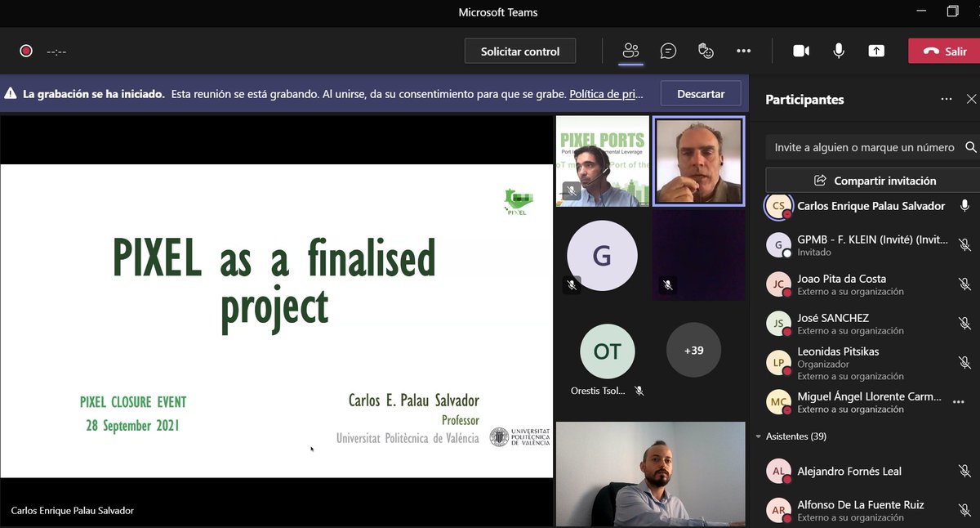980x528 pixels.
Task: Click share content screen icon
Action: point(876,51)
